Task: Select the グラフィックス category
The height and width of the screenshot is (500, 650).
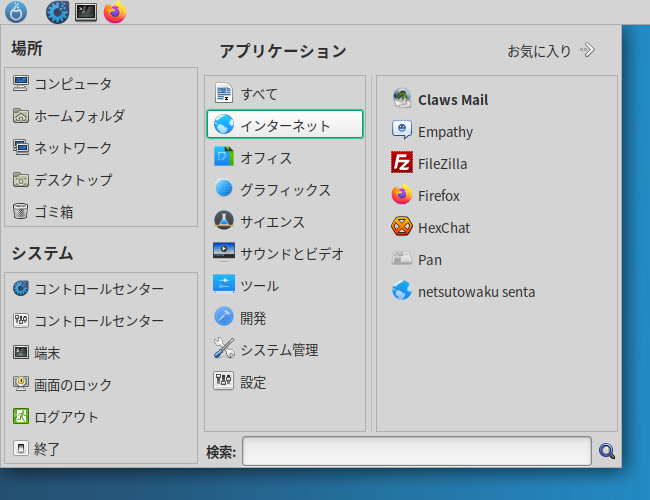Action: pyautogui.click(x=285, y=189)
